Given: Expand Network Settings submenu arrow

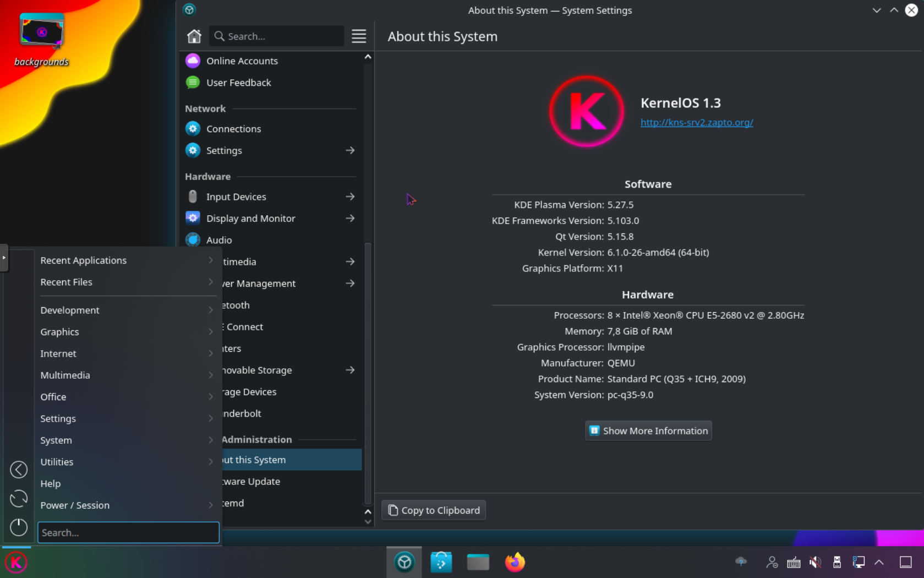Looking at the screenshot, I should click(x=350, y=150).
